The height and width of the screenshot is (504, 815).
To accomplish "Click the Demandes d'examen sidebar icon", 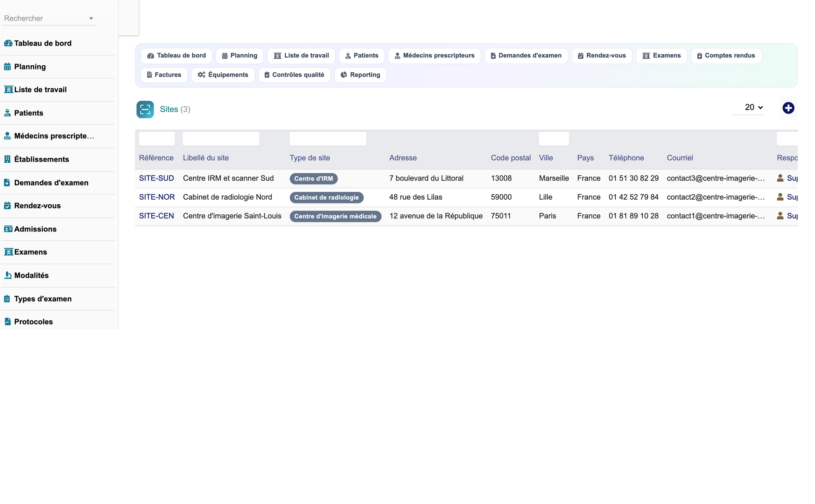I will tap(8, 183).
